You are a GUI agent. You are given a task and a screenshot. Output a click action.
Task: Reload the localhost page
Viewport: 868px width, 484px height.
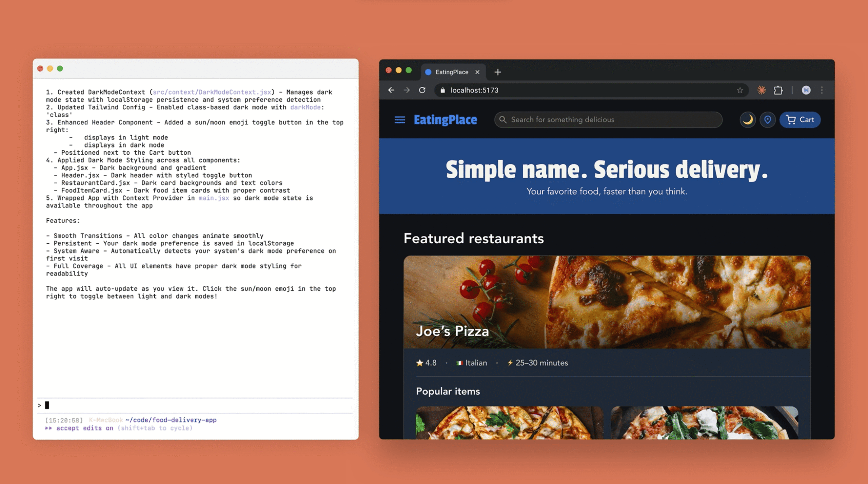pyautogui.click(x=422, y=90)
